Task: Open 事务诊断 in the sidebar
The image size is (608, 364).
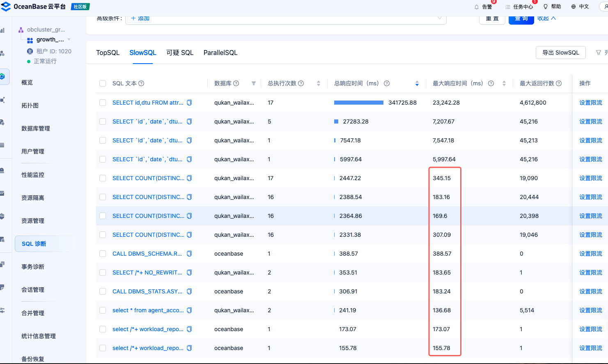Action: tap(33, 267)
